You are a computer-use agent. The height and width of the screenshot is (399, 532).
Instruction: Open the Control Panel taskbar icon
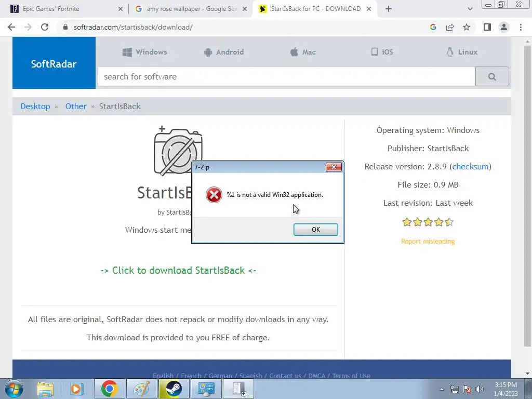206,389
